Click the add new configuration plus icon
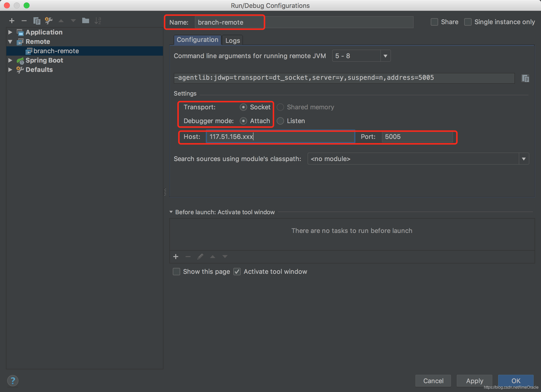 (12, 21)
